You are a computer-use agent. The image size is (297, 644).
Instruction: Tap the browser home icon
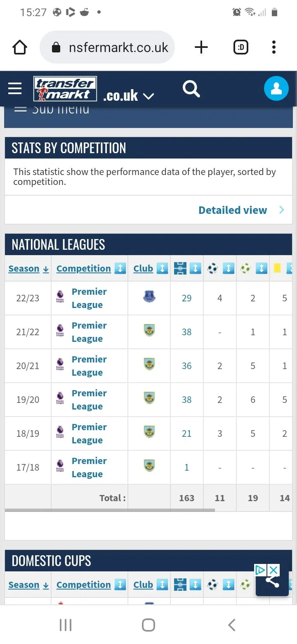[20, 47]
